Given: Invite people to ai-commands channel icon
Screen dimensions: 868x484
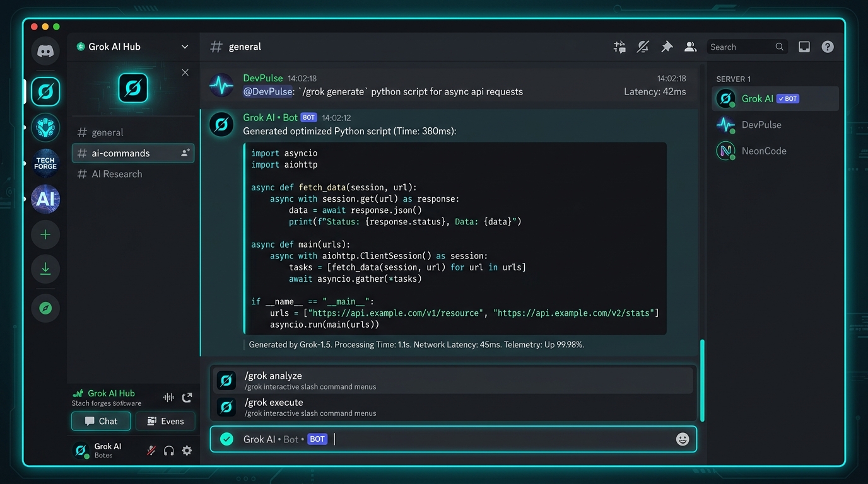Looking at the screenshot, I should click(x=185, y=153).
